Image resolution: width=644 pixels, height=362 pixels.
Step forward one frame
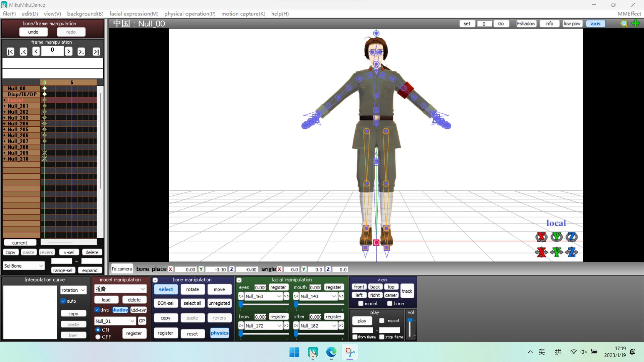[x=68, y=51]
